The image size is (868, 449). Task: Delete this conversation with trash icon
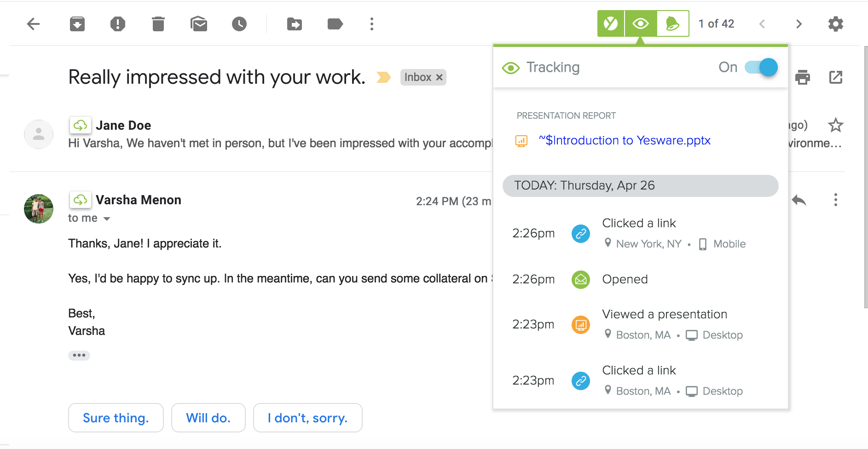(158, 24)
